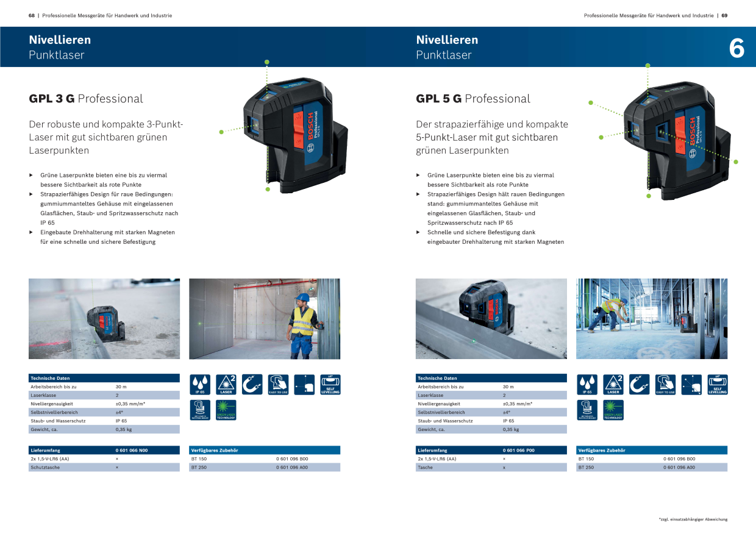Viewport: 756px width, 534px height.
Task: Click 'Gewicht, ca.' label in GPL 3 G table
Action: coord(44,430)
